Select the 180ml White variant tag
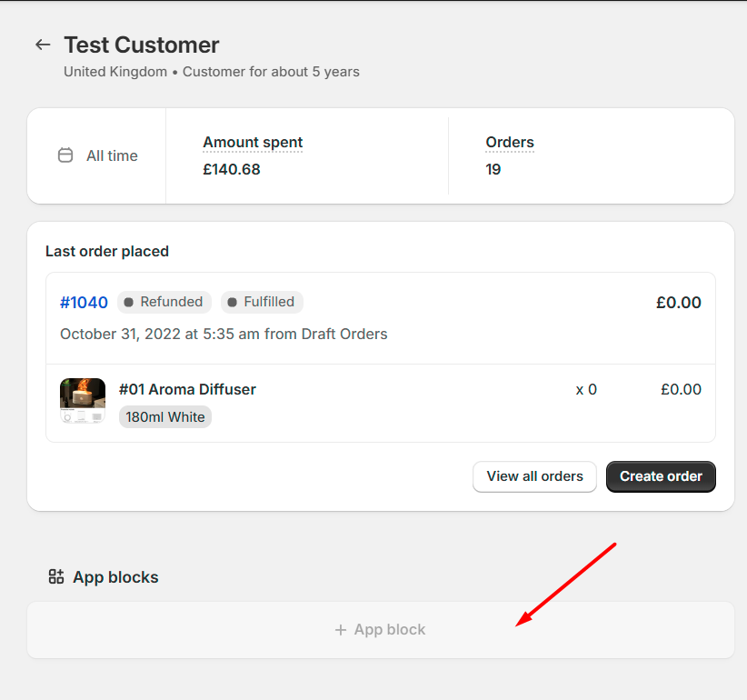 pos(165,417)
